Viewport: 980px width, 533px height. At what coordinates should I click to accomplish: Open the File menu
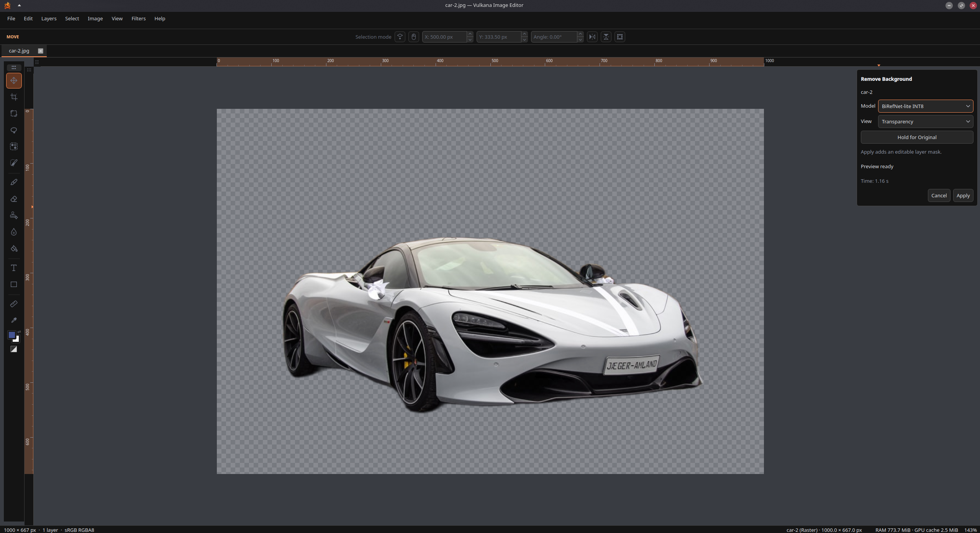[11, 18]
